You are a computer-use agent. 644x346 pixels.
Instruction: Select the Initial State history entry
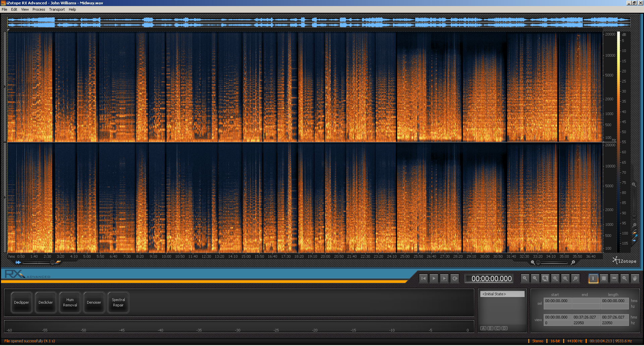[502, 294]
